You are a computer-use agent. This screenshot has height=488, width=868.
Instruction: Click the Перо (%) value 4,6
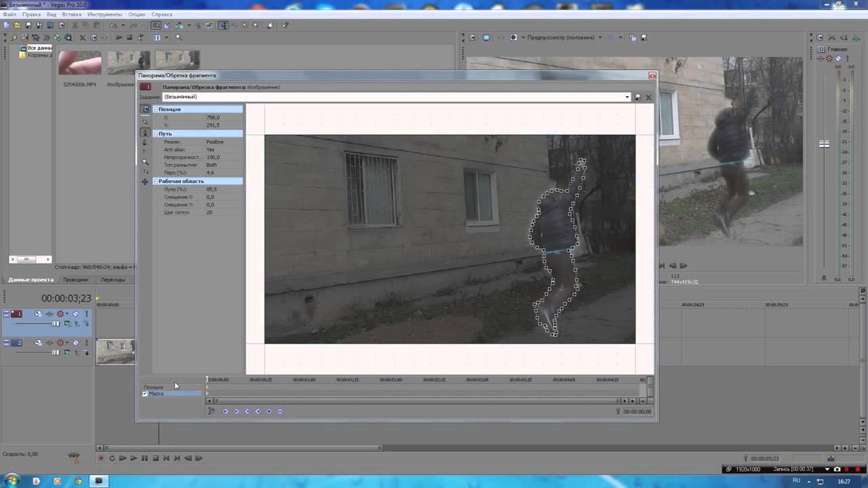pyautogui.click(x=210, y=172)
